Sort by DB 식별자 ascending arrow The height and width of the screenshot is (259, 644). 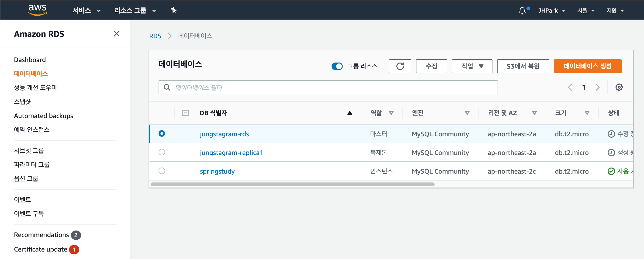point(350,113)
